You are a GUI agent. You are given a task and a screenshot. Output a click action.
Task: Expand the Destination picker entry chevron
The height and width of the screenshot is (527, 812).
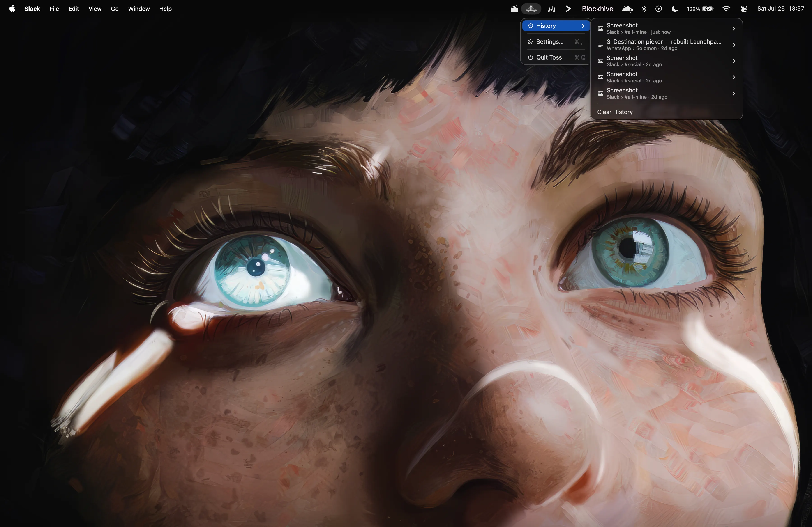pos(734,45)
